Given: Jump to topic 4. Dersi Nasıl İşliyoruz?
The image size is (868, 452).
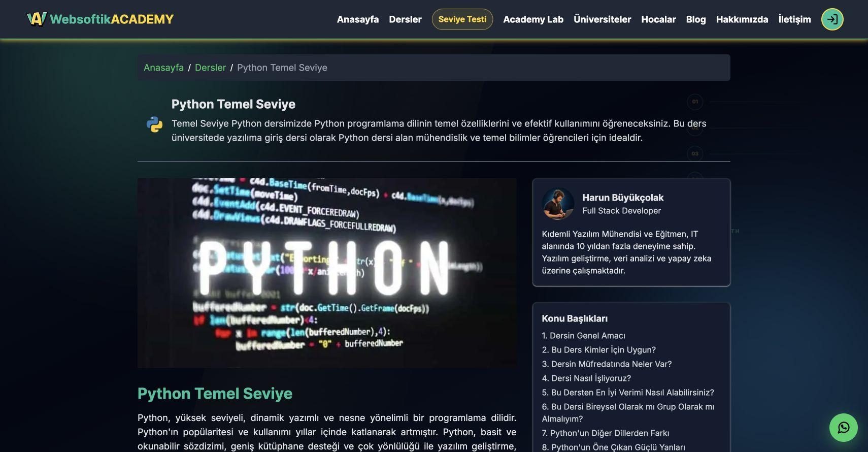Looking at the screenshot, I should (x=586, y=378).
